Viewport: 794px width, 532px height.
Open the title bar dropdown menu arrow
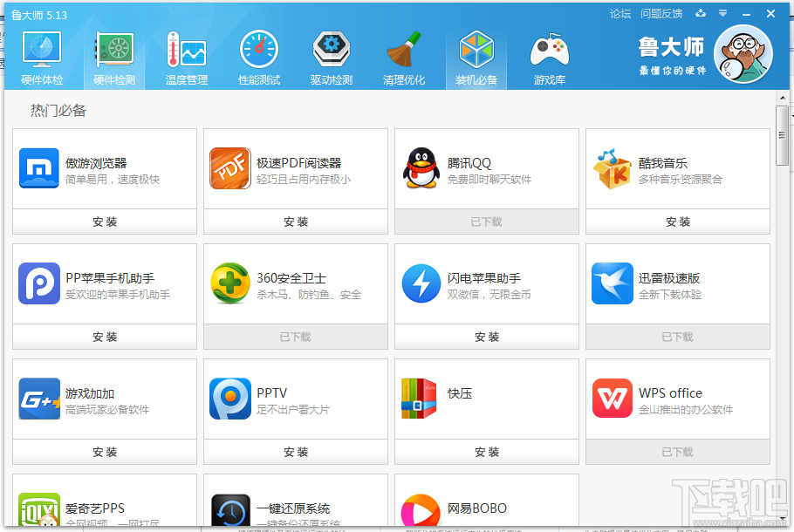722,14
